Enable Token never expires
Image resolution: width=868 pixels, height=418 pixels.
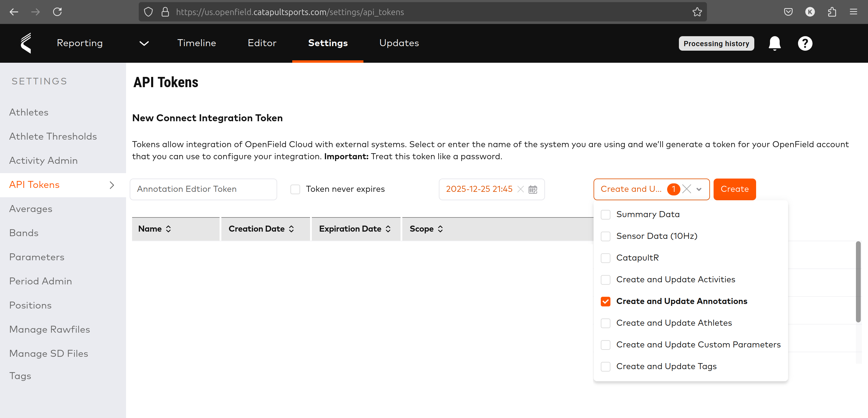point(295,189)
